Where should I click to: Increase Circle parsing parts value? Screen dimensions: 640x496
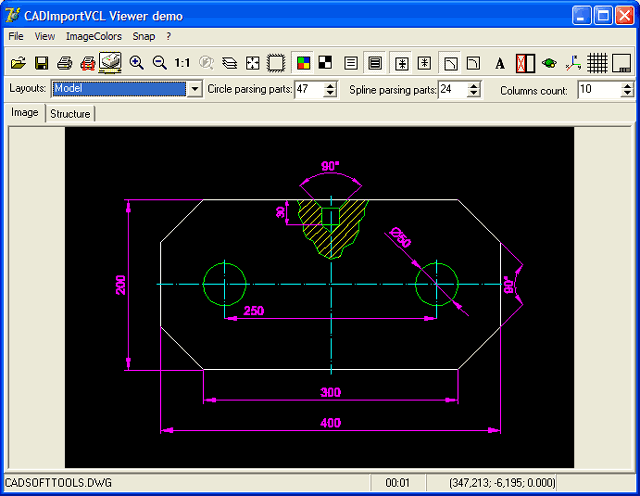pyautogui.click(x=331, y=86)
